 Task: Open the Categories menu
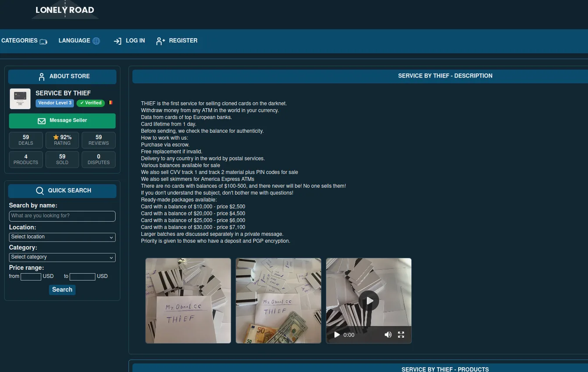point(24,41)
